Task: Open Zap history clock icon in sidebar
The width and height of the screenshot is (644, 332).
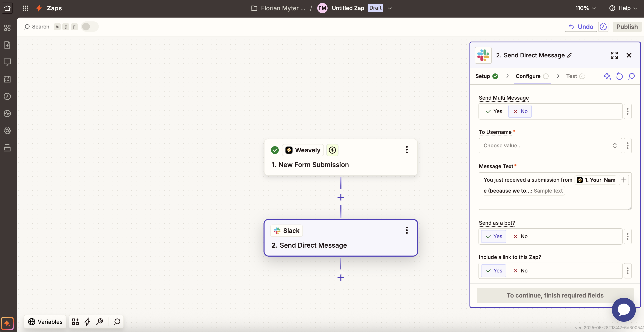Action: (x=7, y=96)
